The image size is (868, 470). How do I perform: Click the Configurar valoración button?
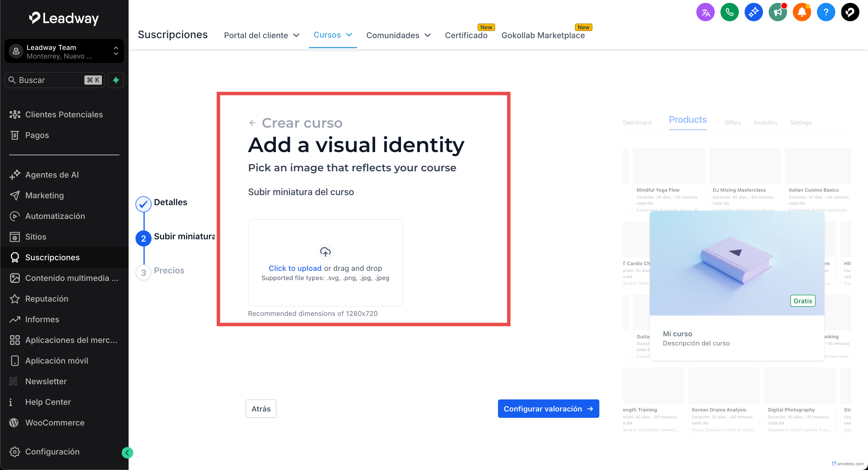(x=548, y=408)
